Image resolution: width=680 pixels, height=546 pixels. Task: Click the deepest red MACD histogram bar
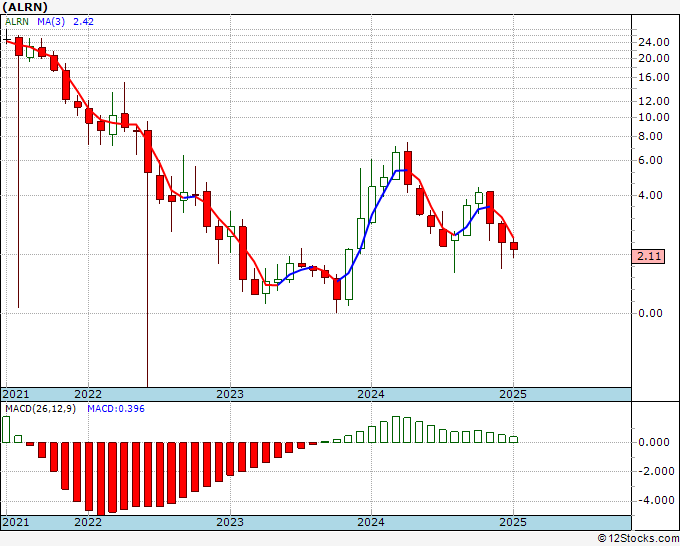tap(101, 479)
